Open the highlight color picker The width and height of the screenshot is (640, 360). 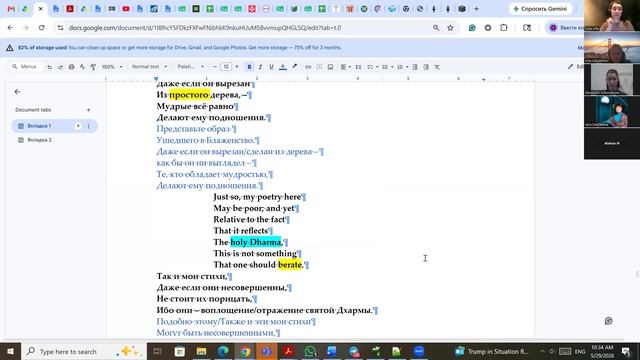(x=294, y=67)
